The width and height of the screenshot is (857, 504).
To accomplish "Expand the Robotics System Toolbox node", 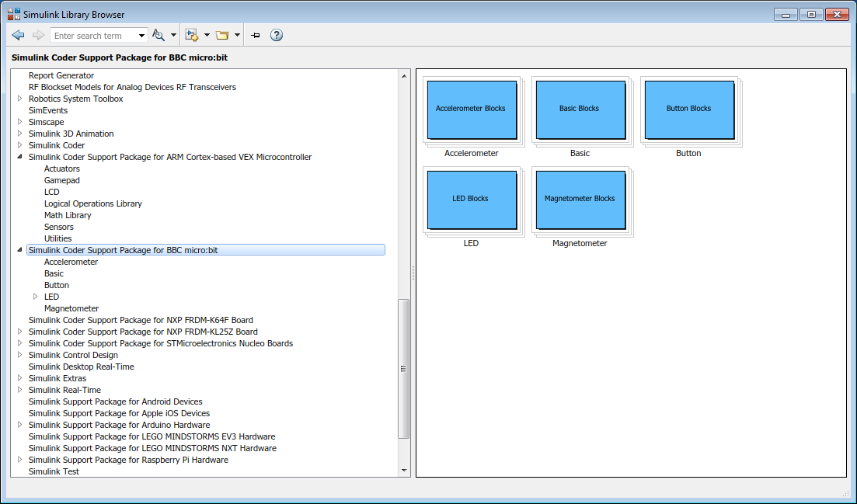I will click(x=20, y=99).
